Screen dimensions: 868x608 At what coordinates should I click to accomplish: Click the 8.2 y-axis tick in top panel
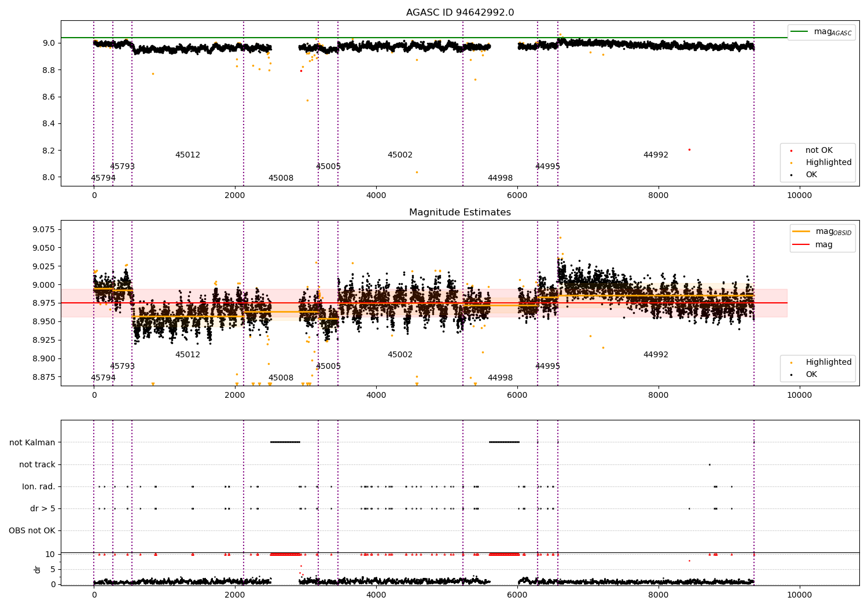(x=49, y=151)
